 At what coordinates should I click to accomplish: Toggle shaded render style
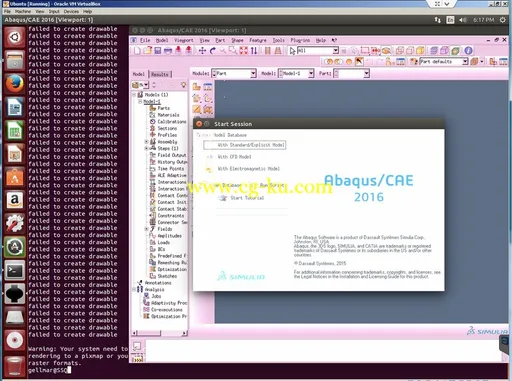point(420,51)
